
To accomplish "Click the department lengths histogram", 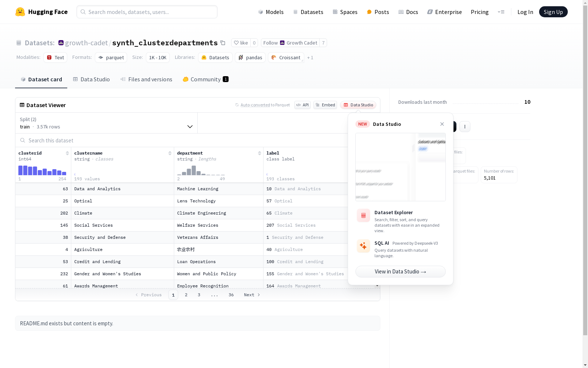I will pyautogui.click(x=201, y=170).
